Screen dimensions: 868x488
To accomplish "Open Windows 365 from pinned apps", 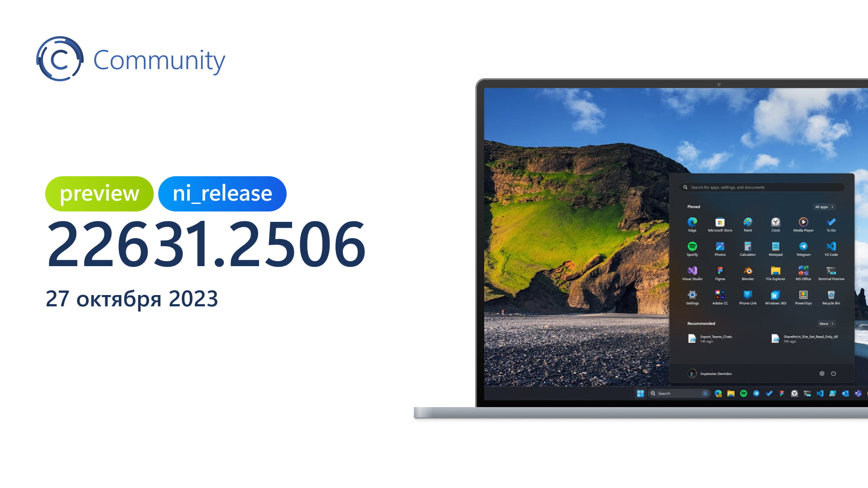I will pyautogui.click(x=774, y=295).
